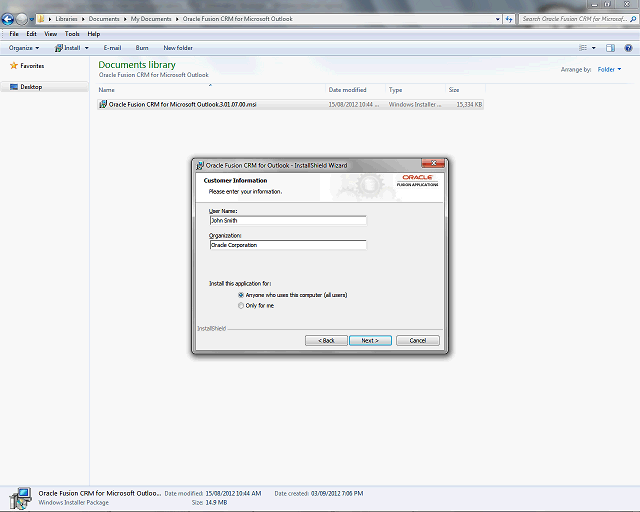This screenshot has height=512, width=640.
Task: Open the Organize dropdown
Action: tap(24, 48)
